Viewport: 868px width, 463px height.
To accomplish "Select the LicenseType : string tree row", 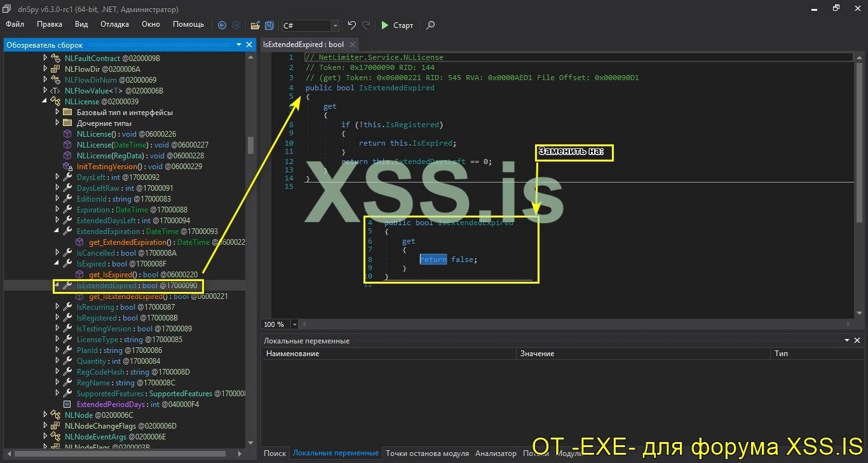I will pos(129,340).
